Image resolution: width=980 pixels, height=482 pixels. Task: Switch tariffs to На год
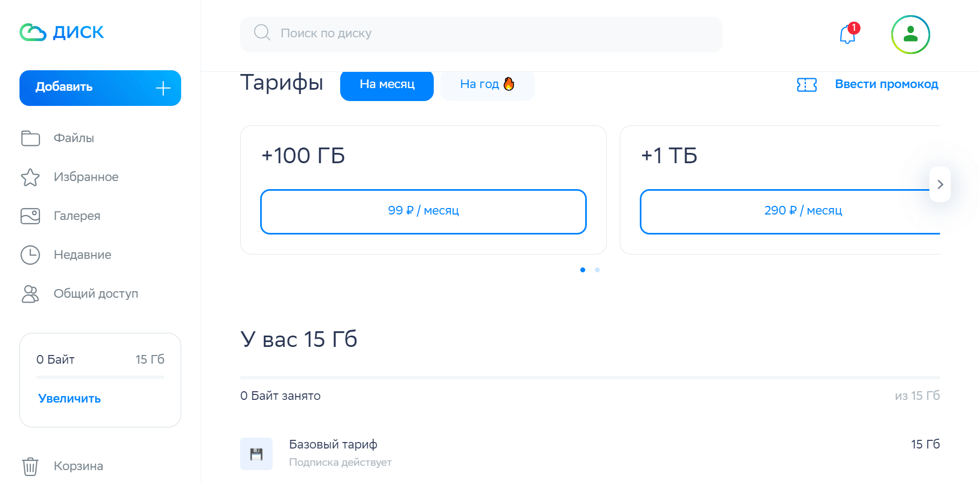(487, 85)
